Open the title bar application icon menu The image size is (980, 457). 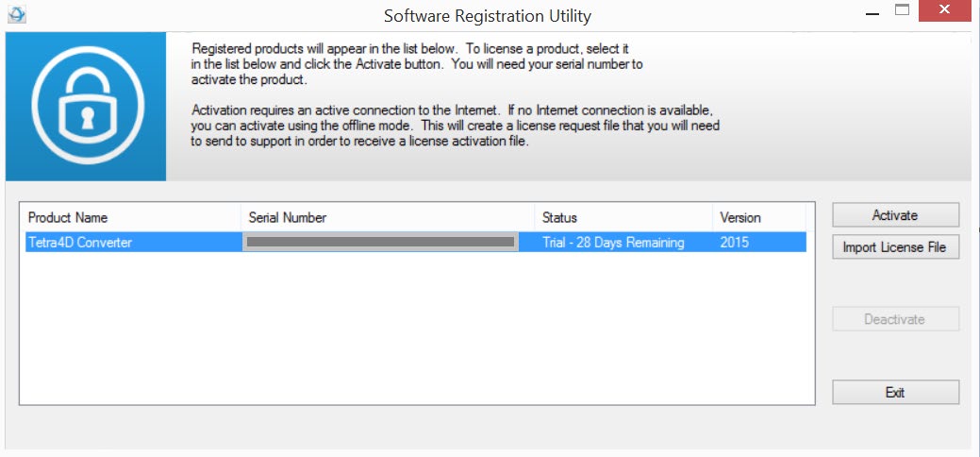pyautogui.click(x=17, y=14)
